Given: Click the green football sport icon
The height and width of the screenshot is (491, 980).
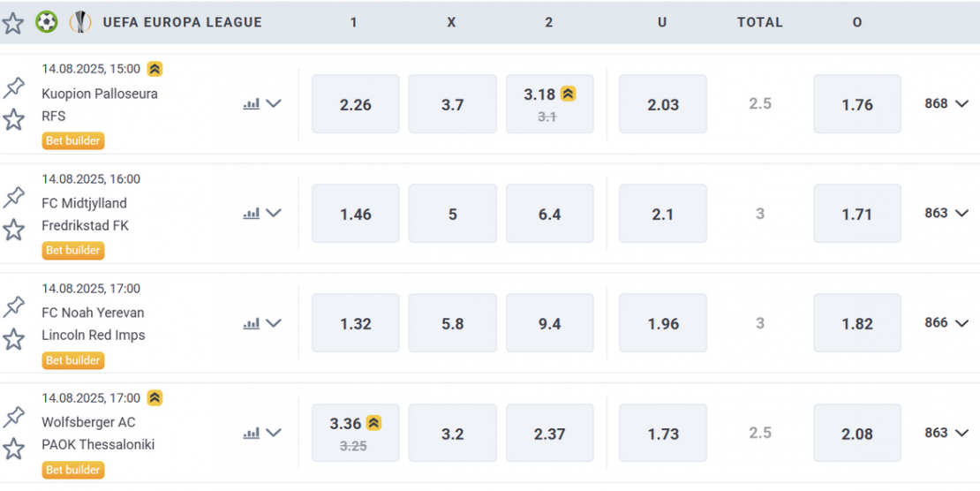Looking at the screenshot, I should point(46,22).
